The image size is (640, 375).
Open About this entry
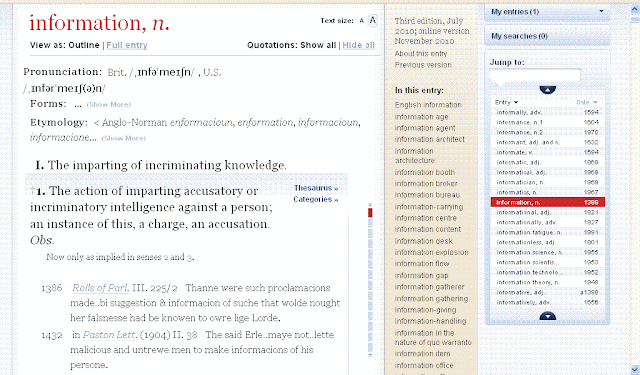pyautogui.click(x=421, y=53)
